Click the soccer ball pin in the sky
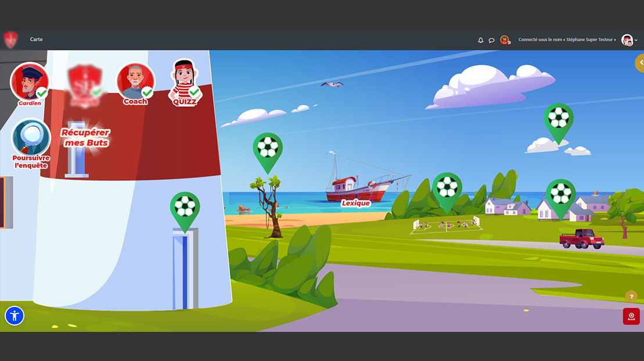This screenshot has height=361, width=644. (559, 119)
